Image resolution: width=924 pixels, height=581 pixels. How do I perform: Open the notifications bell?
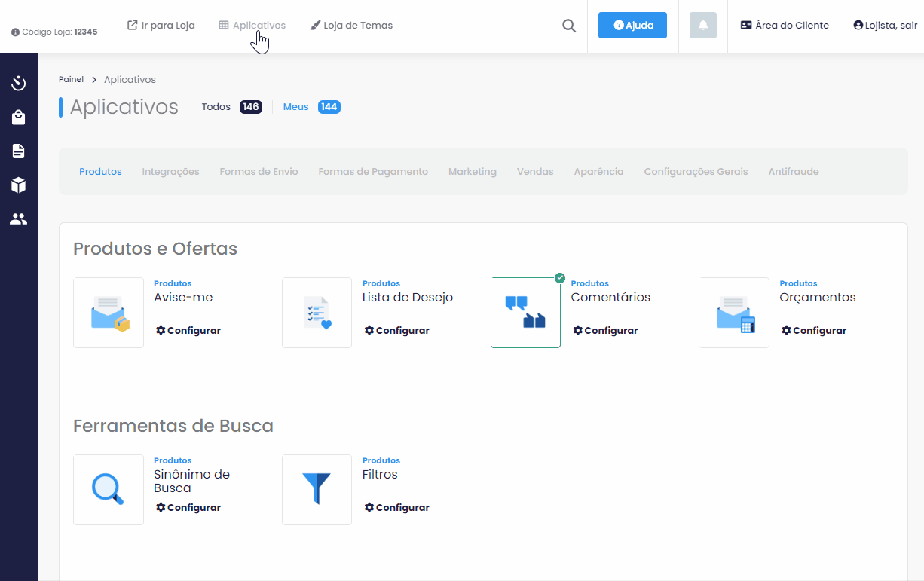[x=703, y=26]
